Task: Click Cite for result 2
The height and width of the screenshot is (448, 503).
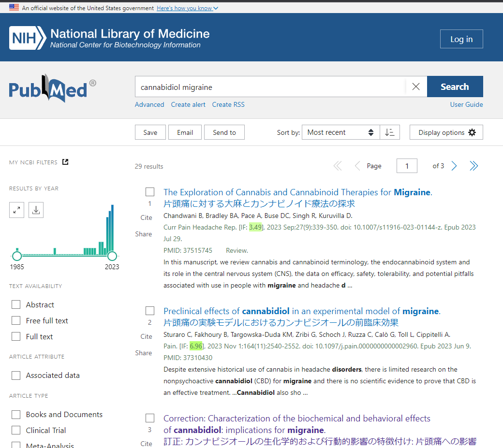Action: point(146,336)
